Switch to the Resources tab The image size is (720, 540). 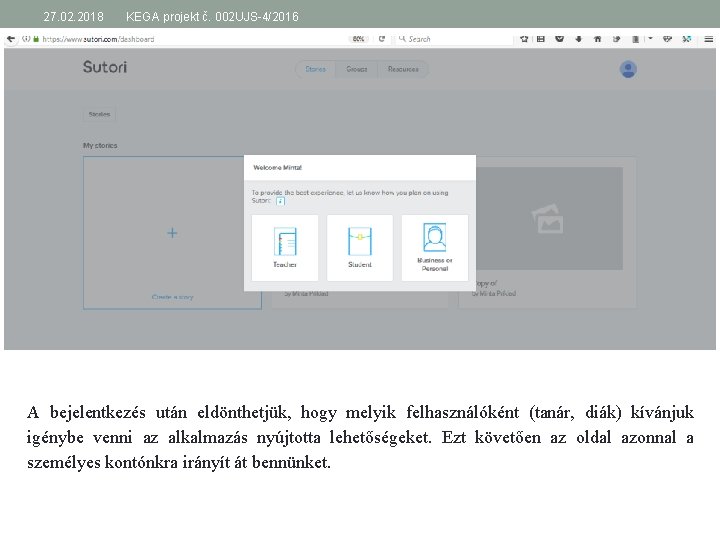(x=403, y=69)
